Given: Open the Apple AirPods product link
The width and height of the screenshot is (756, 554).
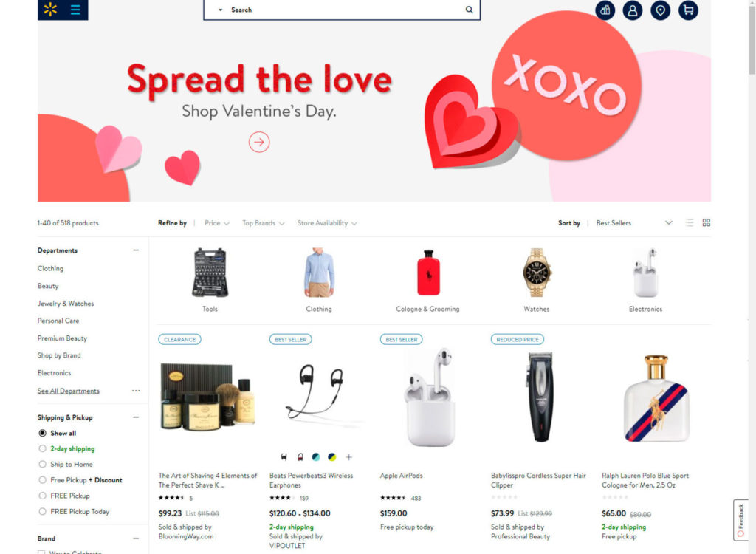Looking at the screenshot, I should point(401,476).
